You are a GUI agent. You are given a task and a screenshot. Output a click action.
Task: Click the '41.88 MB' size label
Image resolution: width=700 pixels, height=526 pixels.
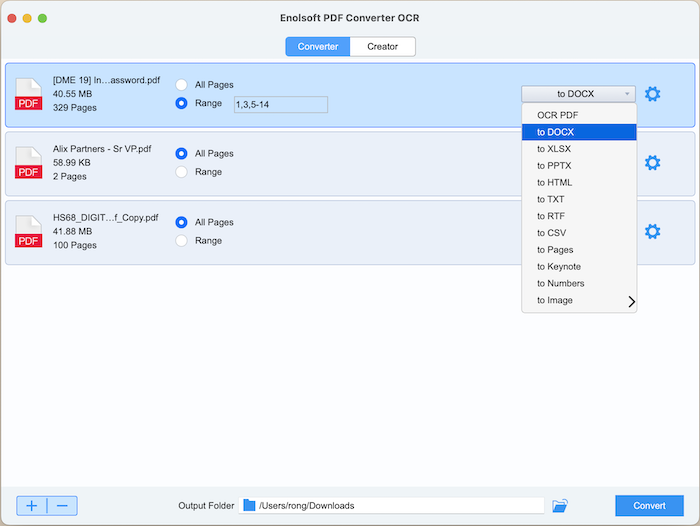(72, 231)
